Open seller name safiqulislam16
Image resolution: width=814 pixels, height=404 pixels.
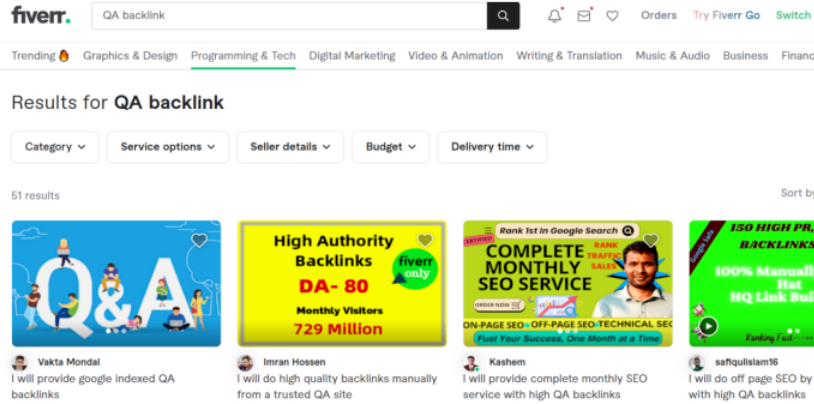747,362
